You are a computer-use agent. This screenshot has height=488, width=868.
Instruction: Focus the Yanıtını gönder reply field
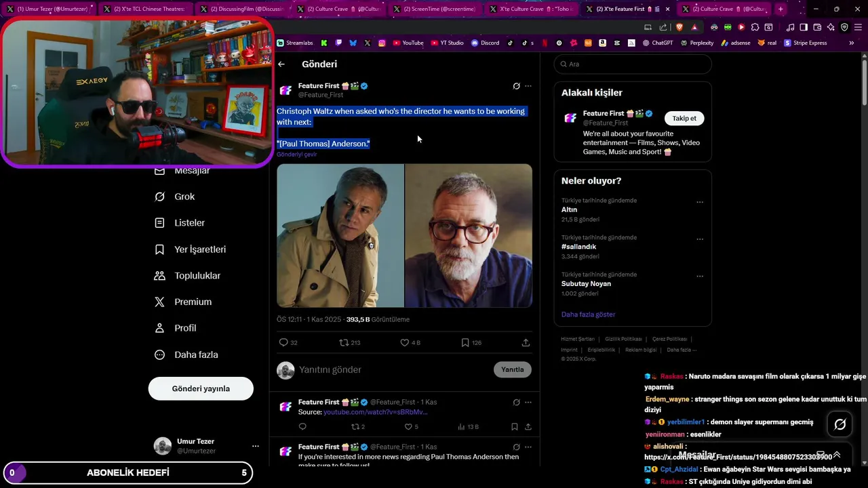click(x=393, y=369)
